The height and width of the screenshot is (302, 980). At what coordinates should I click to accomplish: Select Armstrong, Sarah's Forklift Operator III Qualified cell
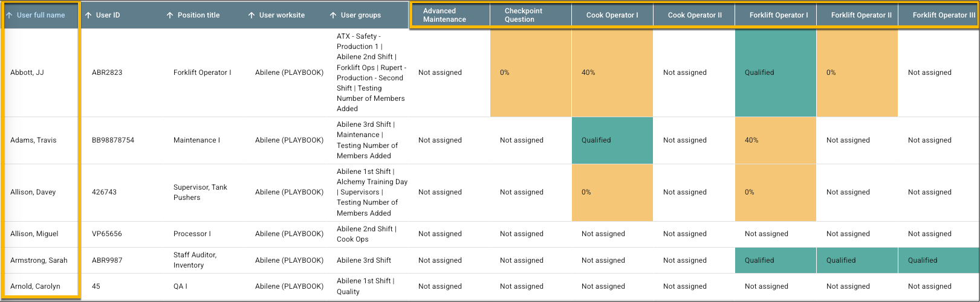(938, 260)
